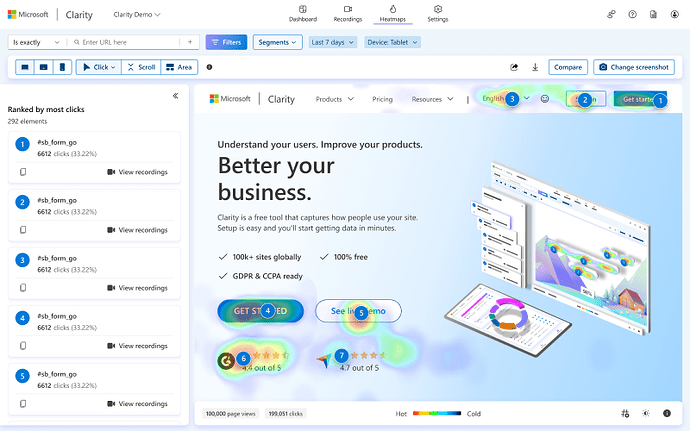View recordings for element rank 3
Screen dimensions: 690x431
137,287
